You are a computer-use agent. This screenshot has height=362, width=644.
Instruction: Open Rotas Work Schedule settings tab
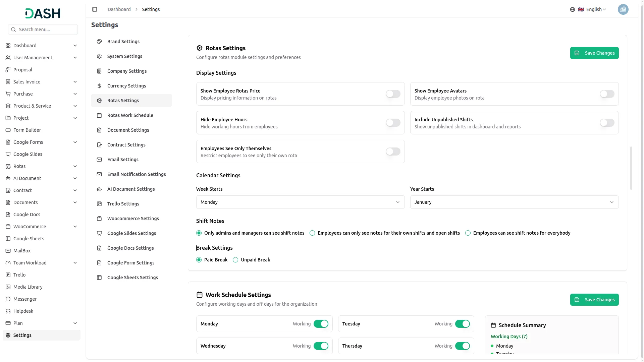click(x=130, y=115)
